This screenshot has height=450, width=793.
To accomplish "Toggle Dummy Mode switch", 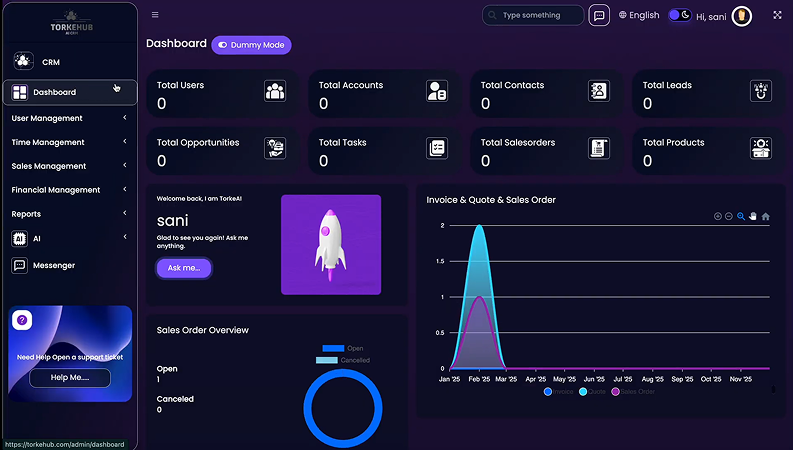I will (x=223, y=44).
